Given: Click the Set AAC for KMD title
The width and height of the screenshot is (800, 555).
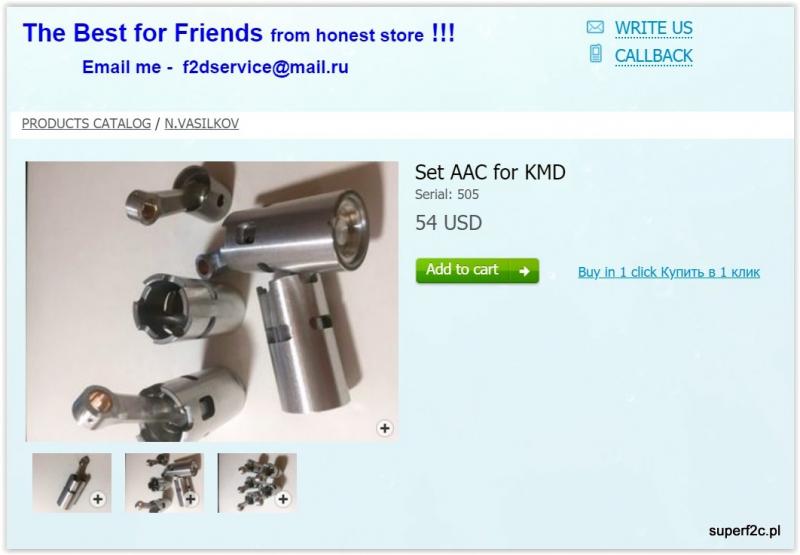Looking at the screenshot, I should coord(490,172).
